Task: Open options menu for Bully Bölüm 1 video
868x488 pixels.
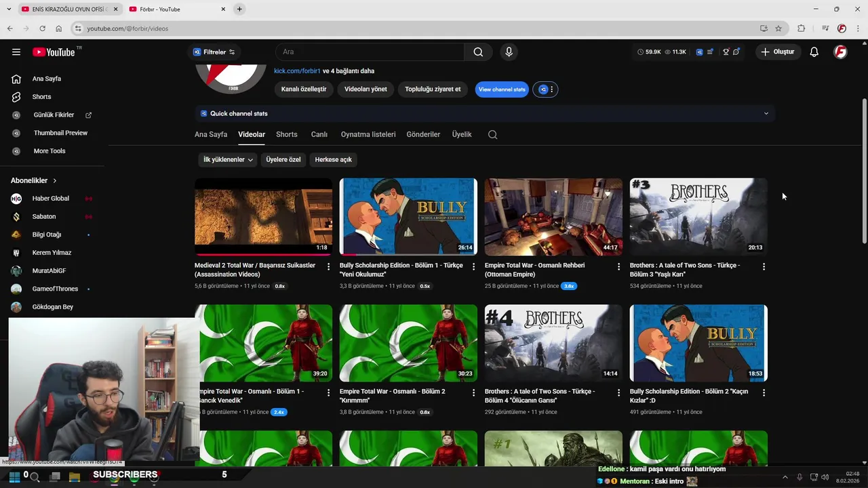Action: (x=473, y=267)
